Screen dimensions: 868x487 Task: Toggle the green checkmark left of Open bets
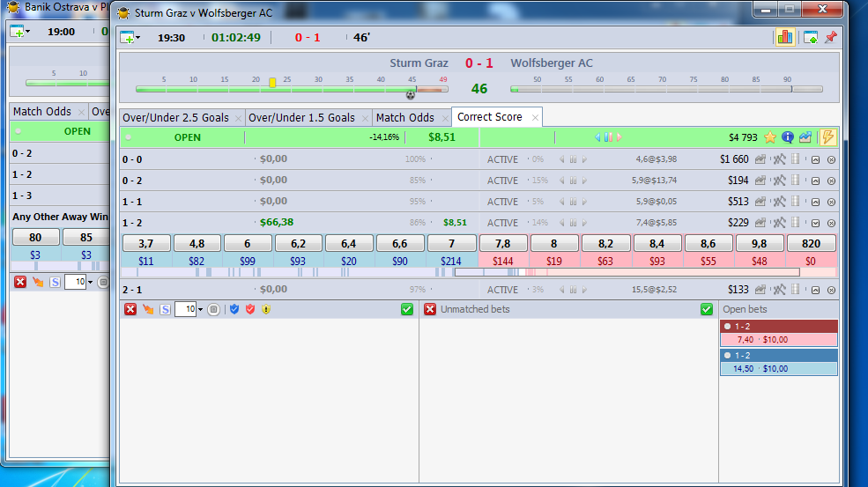(x=707, y=309)
